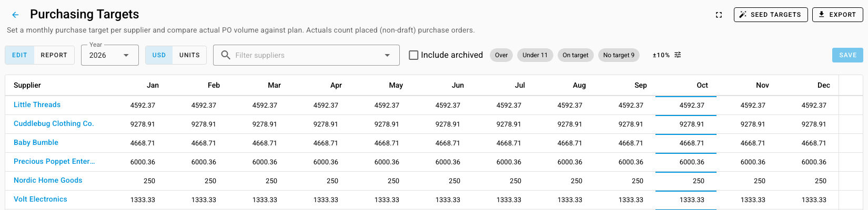Edit Little Threads Jan target 4592.37
This screenshot has height=210, width=868.
click(143, 106)
